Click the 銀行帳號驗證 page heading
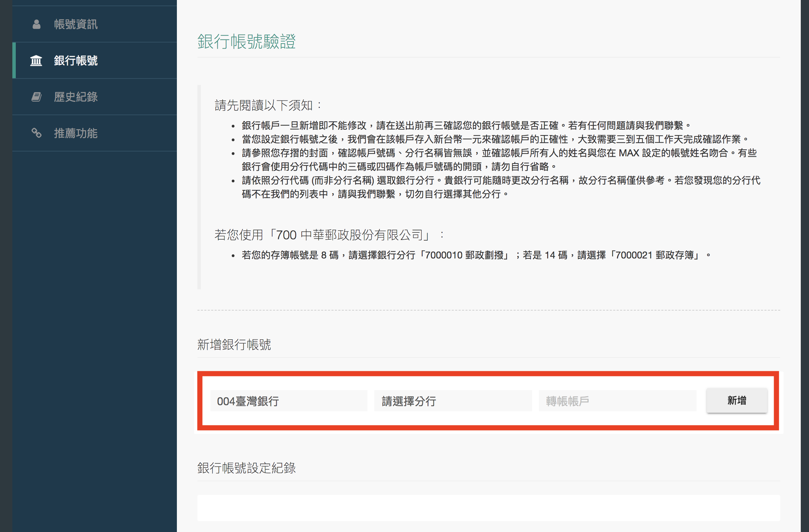The height and width of the screenshot is (532, 809). tap(246, 41)
